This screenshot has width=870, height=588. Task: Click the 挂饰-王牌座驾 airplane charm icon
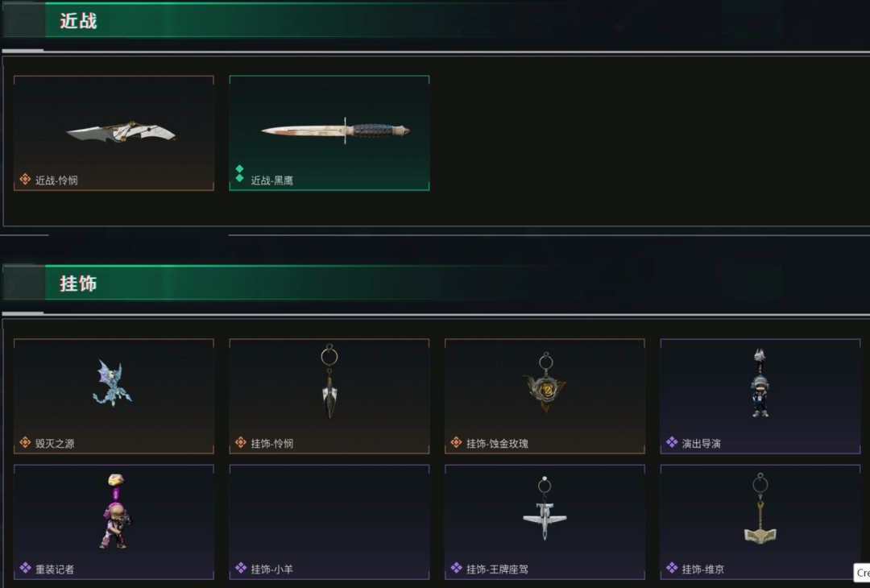[545, 508]
